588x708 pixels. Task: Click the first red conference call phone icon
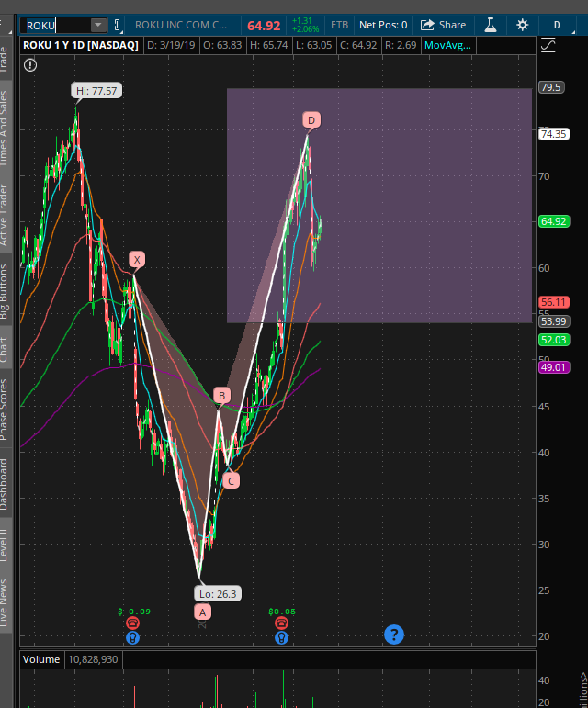[133, 623]
